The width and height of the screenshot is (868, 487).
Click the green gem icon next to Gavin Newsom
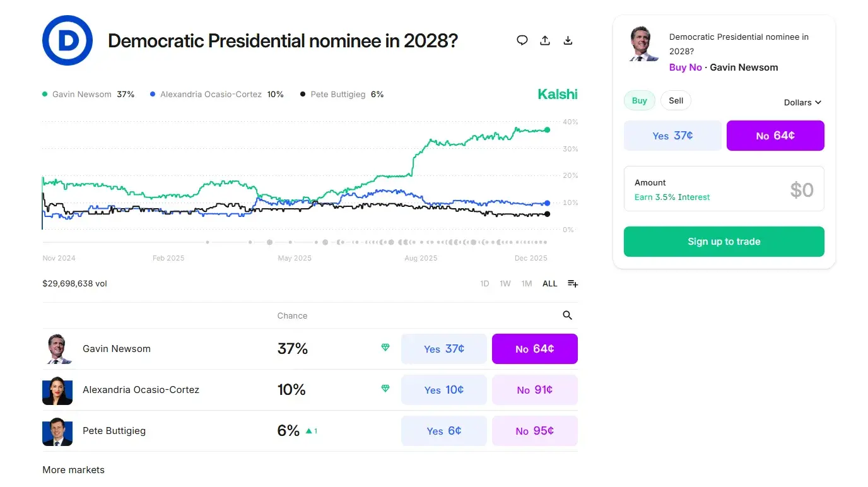point(385,348)
